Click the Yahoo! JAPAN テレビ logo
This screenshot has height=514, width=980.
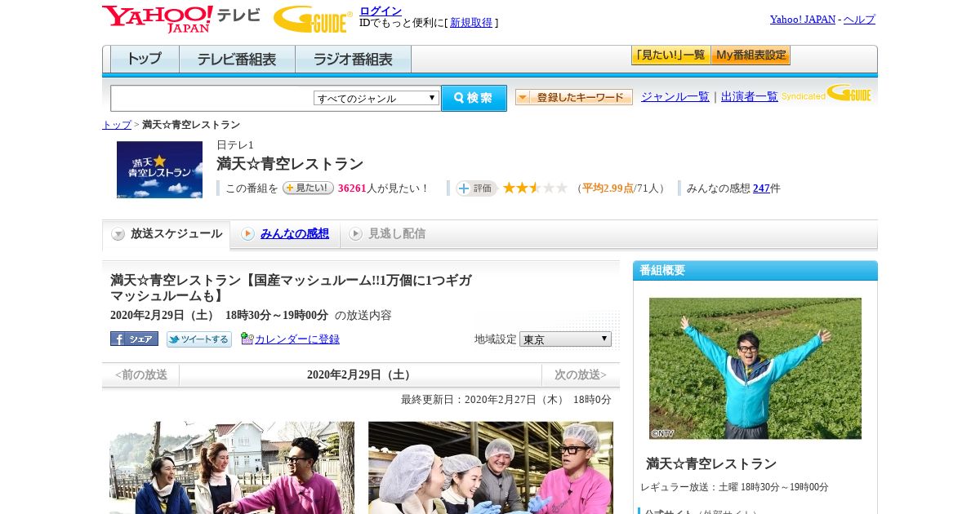[180, 19]
